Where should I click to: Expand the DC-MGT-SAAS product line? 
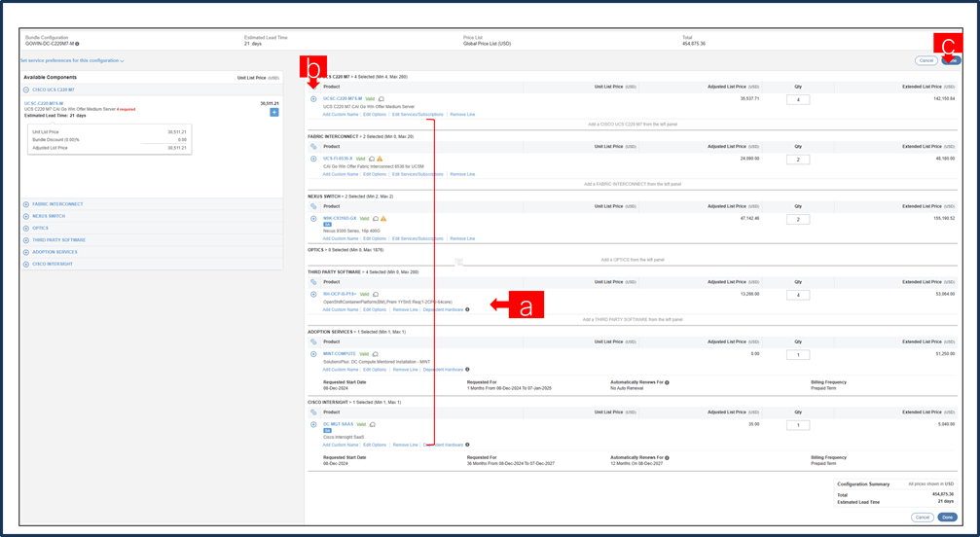[x=313, y=424]
